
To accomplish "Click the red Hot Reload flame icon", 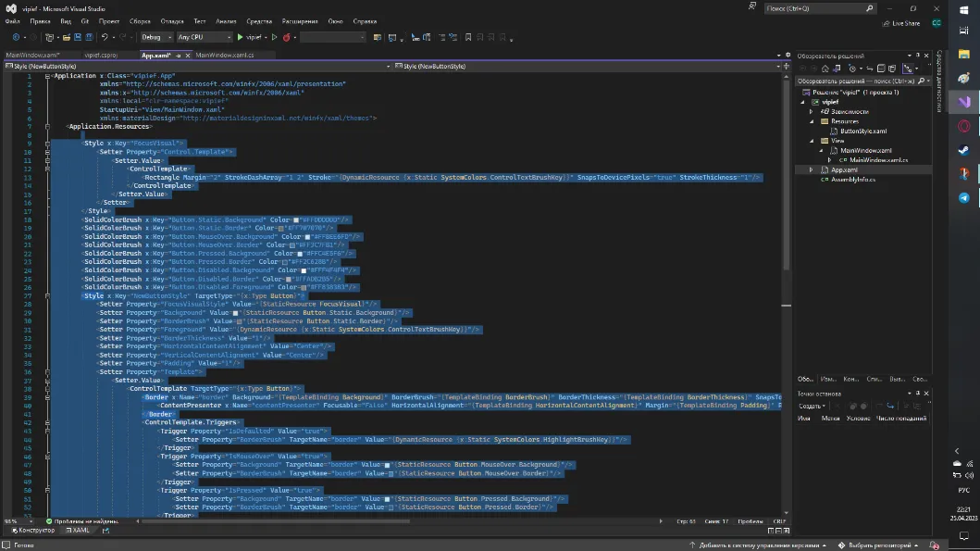I will click(x=286, y=38).
